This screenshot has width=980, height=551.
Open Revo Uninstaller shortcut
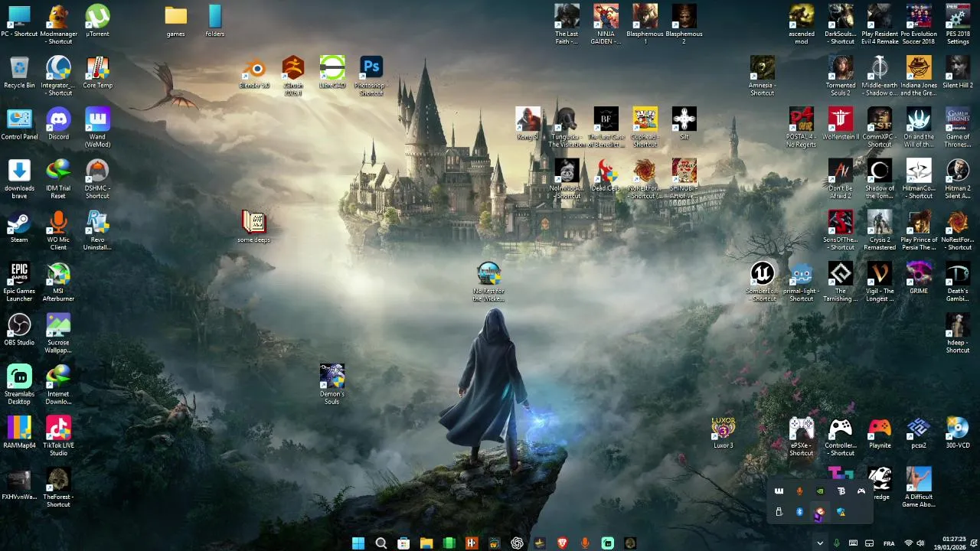click(97, 230)
